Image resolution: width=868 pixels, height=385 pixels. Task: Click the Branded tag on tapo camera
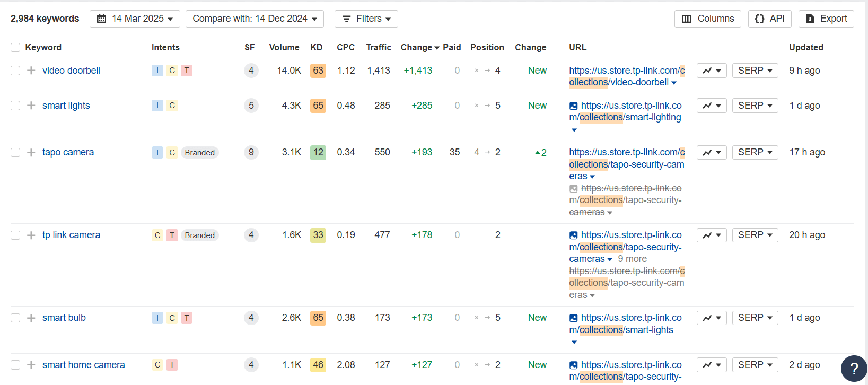tap(200, 153)
